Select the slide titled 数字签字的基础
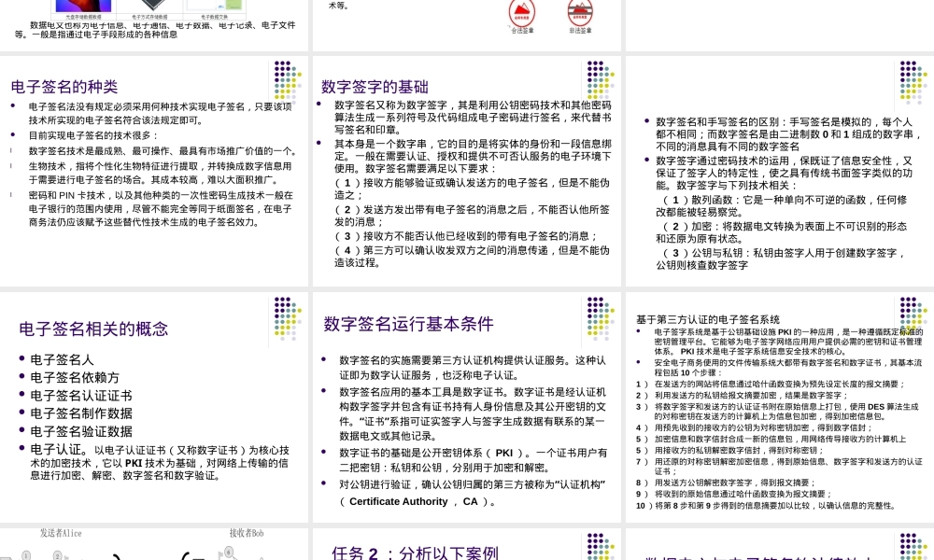The width and height of the screenshot is (934, 560). tap(466, 172)
